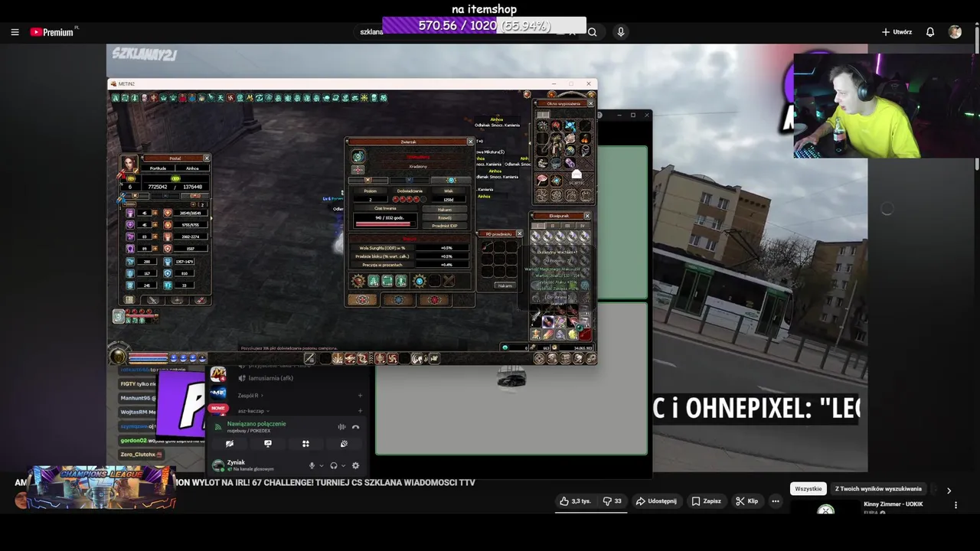Select the Wszystkie filter chip
980x551 pixels.
click(808, 489)
